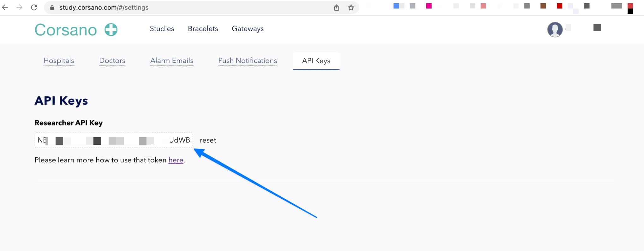This screenshot has height=251, width=644.
Task: Switch to the Doctors tab
Action: click(x=112, y=61)
